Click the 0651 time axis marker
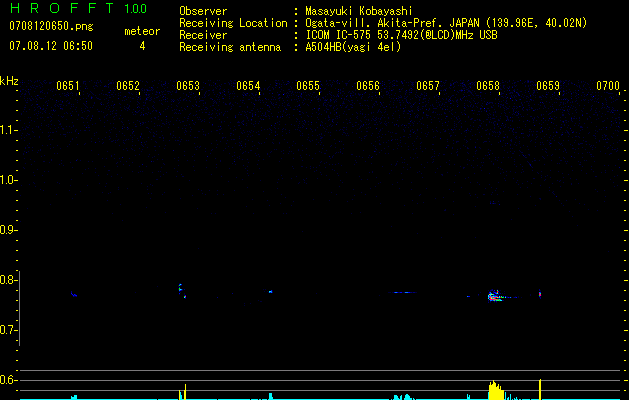 pyautogui.click(x=68, y=86)
